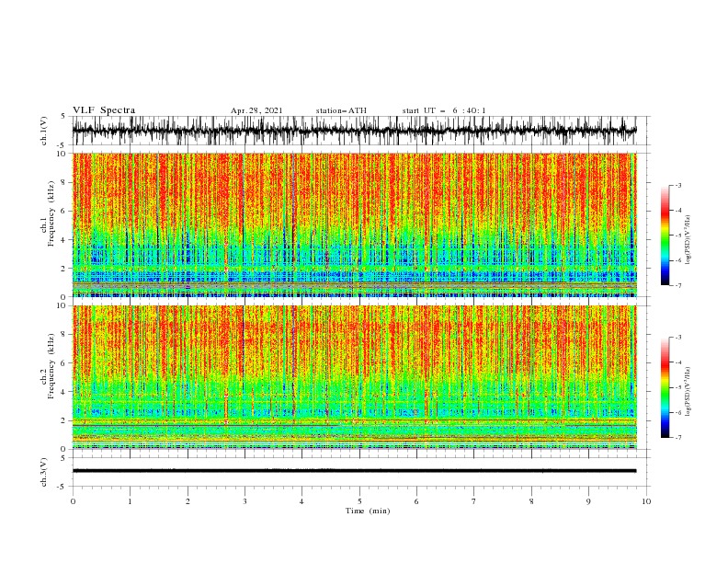The height and width of the screenshot is (563, 728).
Task: Click the "ch.2 Frequency (kHz)" axis label
Action: (48, 366)
